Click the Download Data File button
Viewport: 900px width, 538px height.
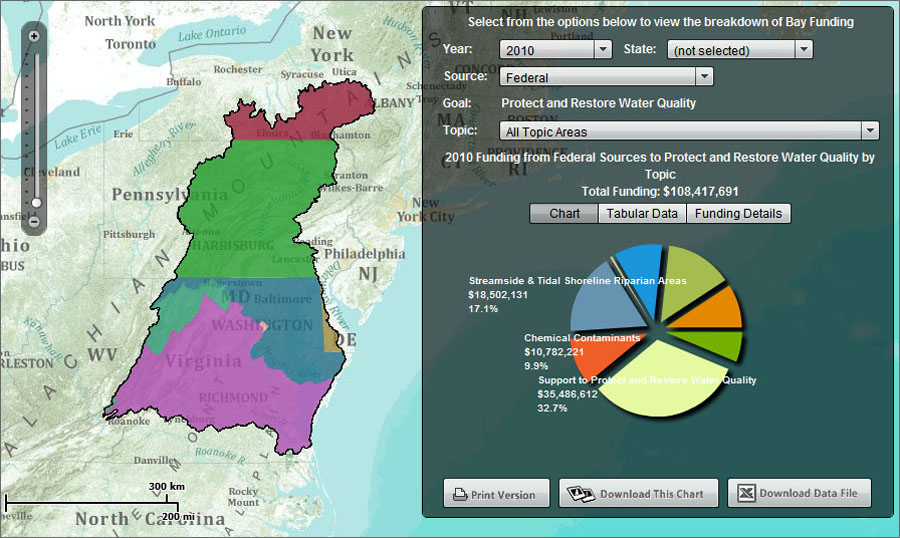coord(799,493)
